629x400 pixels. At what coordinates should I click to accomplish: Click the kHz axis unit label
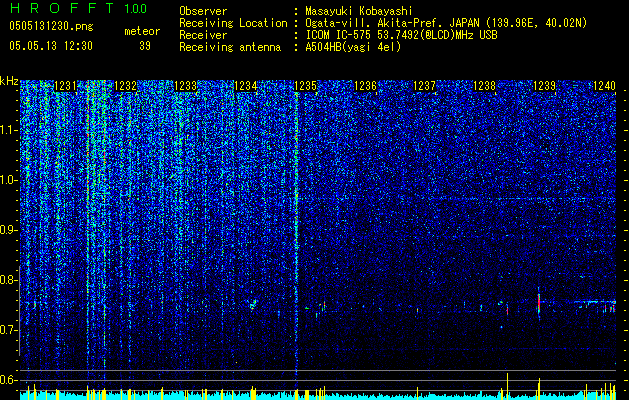9,81
